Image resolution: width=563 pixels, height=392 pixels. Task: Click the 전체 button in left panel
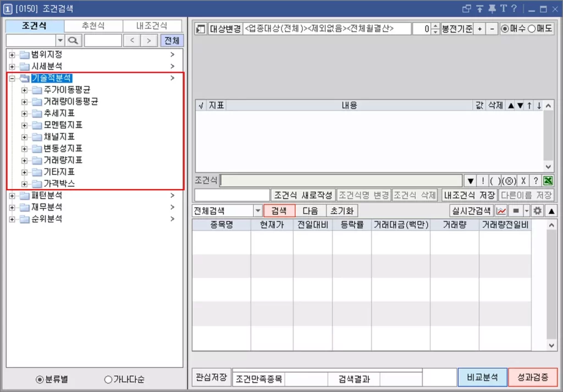(x=172, y=41)
